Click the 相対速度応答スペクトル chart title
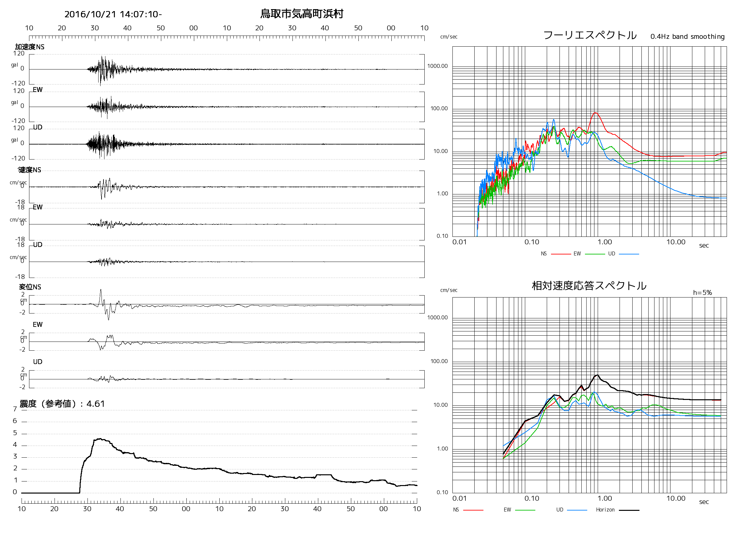 click(x=589, y=285)
